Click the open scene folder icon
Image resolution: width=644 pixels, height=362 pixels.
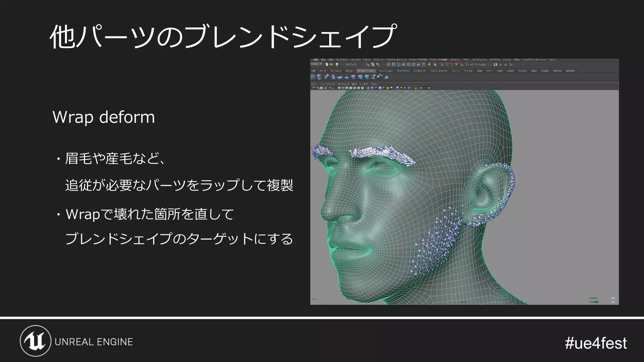331,64
